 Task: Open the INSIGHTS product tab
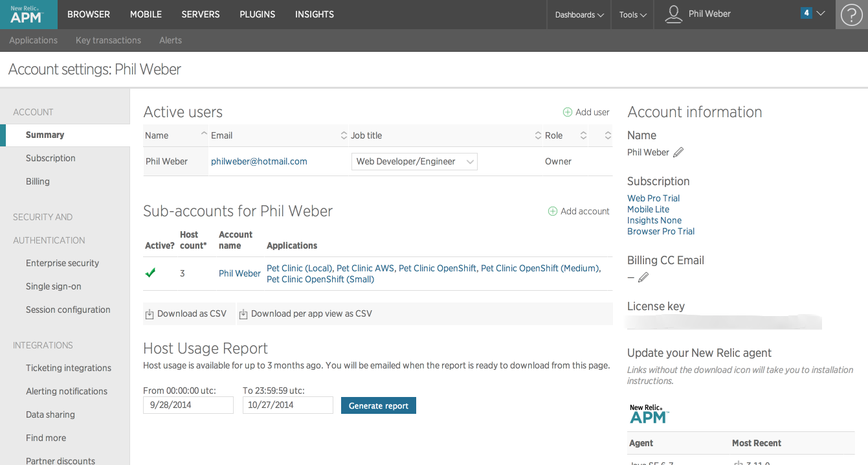click(315, 14)
